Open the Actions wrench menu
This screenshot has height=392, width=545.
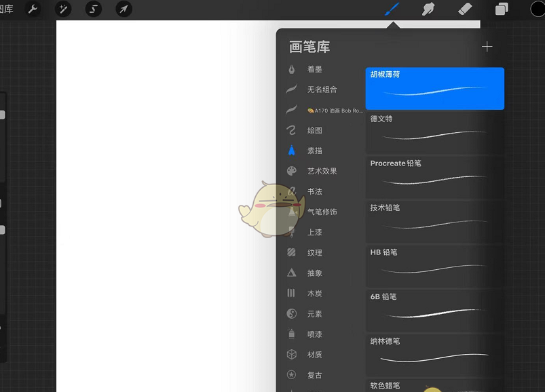point(33,9)
